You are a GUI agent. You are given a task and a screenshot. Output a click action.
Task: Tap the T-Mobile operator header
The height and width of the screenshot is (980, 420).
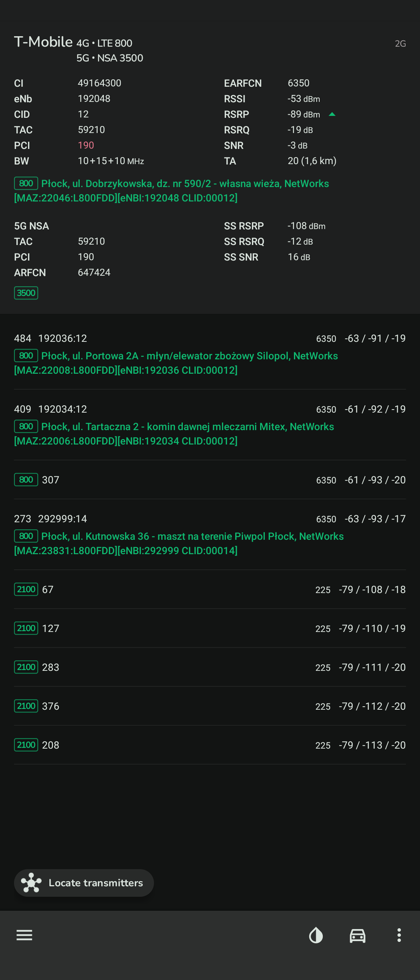tap(43, 43)
